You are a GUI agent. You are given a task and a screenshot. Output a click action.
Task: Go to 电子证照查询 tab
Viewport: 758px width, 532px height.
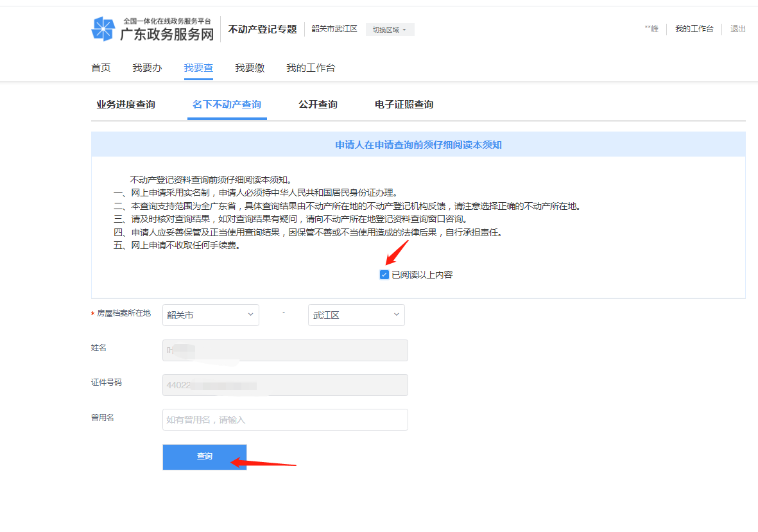click(404, 105)
